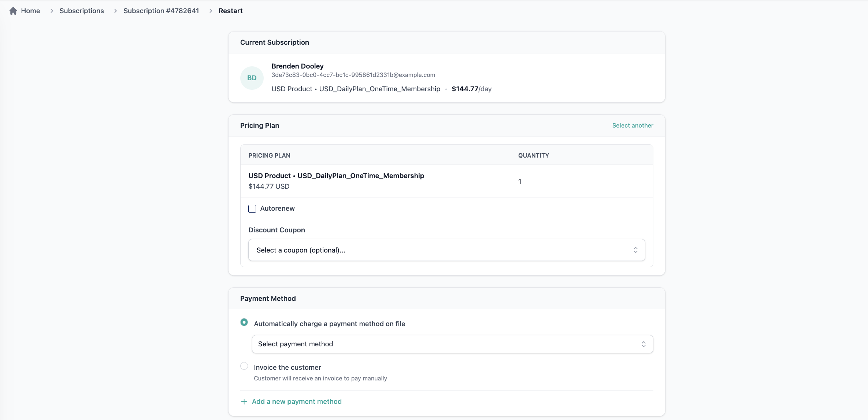The image size is (868, 420).
Task: Click the Home breadcrumb text link
Action: 30,11
